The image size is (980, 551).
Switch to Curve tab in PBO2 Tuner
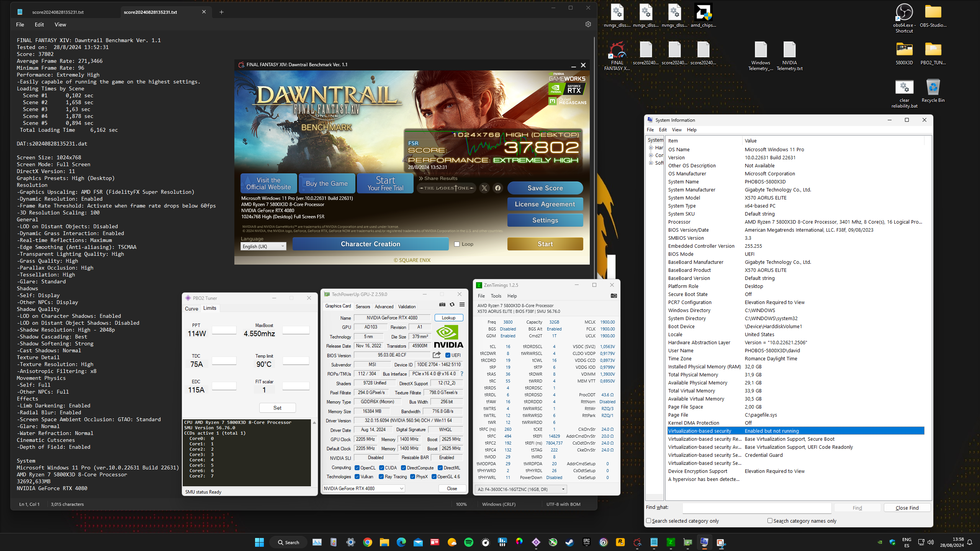[x=191, y=309]
